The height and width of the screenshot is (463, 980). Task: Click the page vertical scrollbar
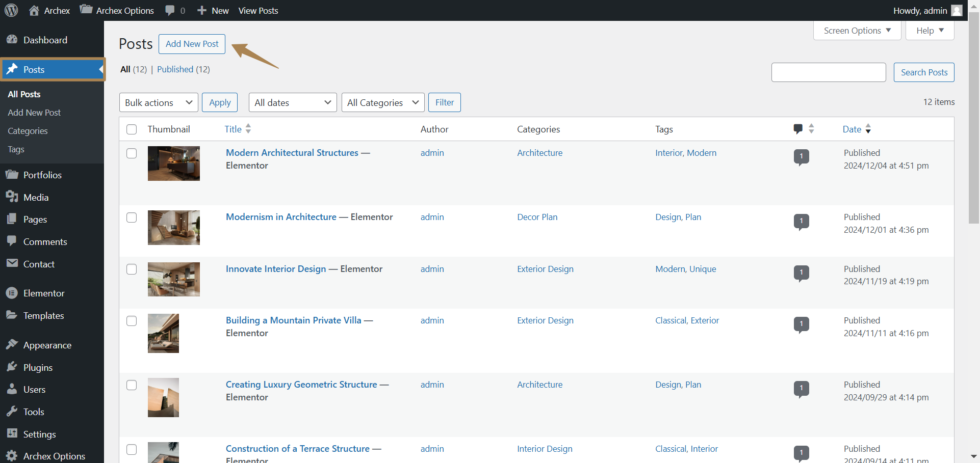click(x=974, y=117)
